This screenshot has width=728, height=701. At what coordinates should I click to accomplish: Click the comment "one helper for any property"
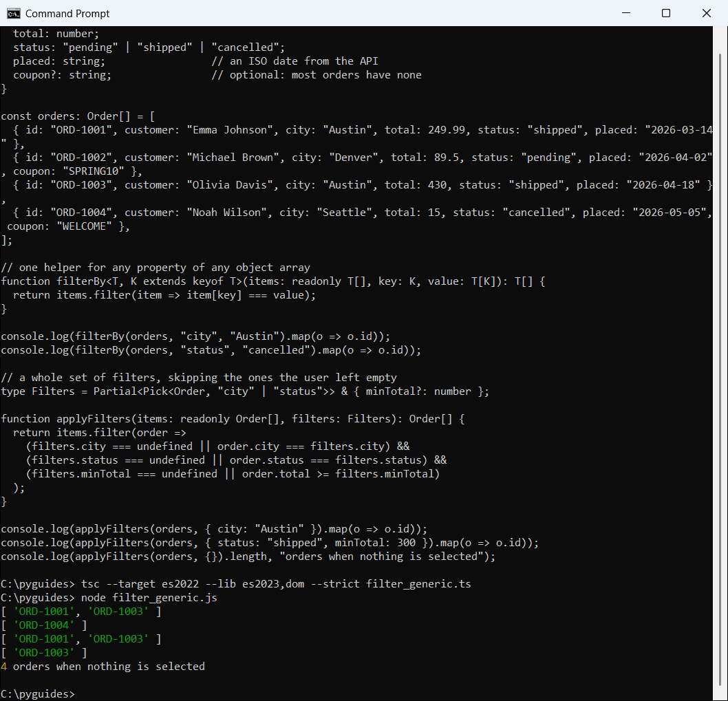(156, 268)
